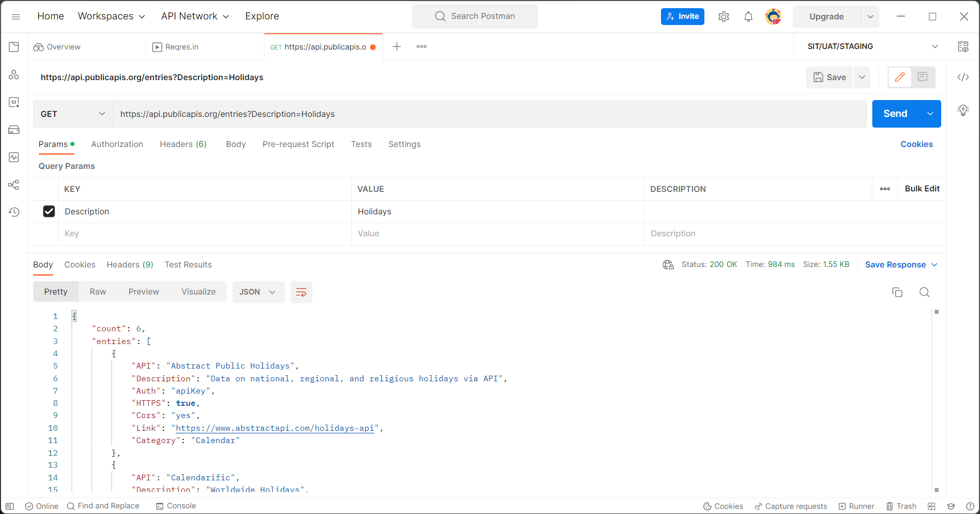980x514 pixels.
Task: Open Mock Servers in the sidebar
Action: pos(14,130)
